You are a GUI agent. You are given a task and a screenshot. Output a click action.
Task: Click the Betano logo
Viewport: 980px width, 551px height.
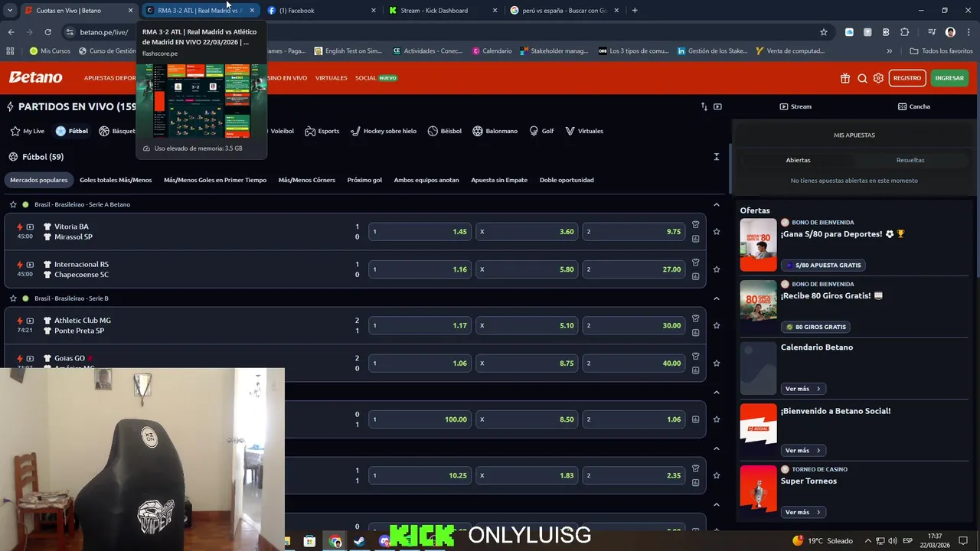coord(35,77)
